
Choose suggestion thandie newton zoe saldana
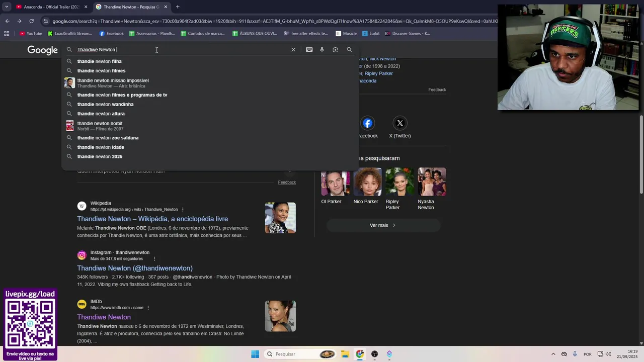[x=210, y=138]
